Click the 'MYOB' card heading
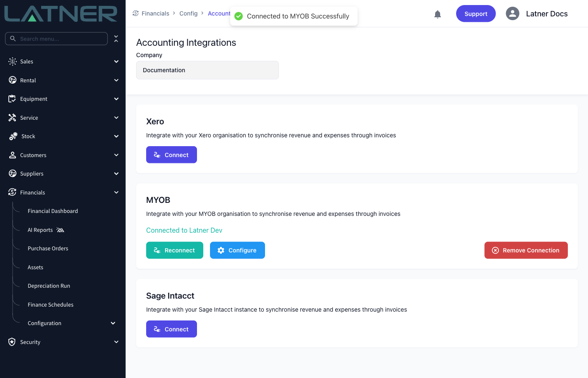 158,200
